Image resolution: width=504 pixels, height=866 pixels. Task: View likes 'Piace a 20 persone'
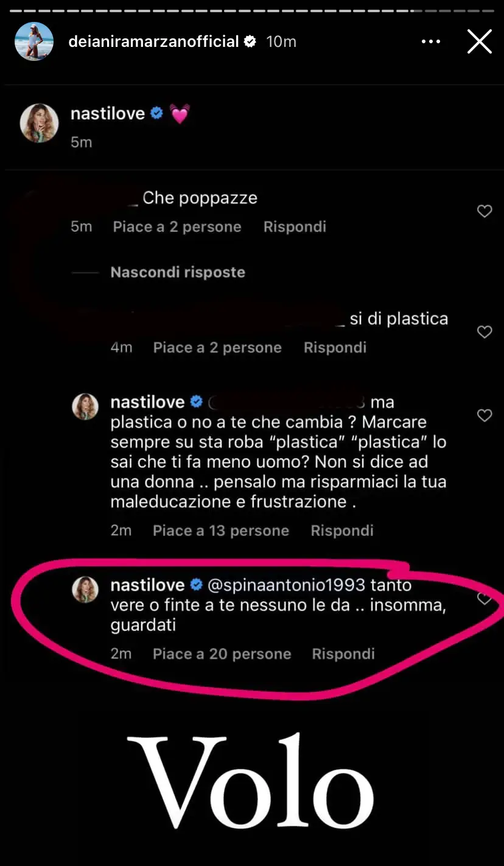(222, 654)
